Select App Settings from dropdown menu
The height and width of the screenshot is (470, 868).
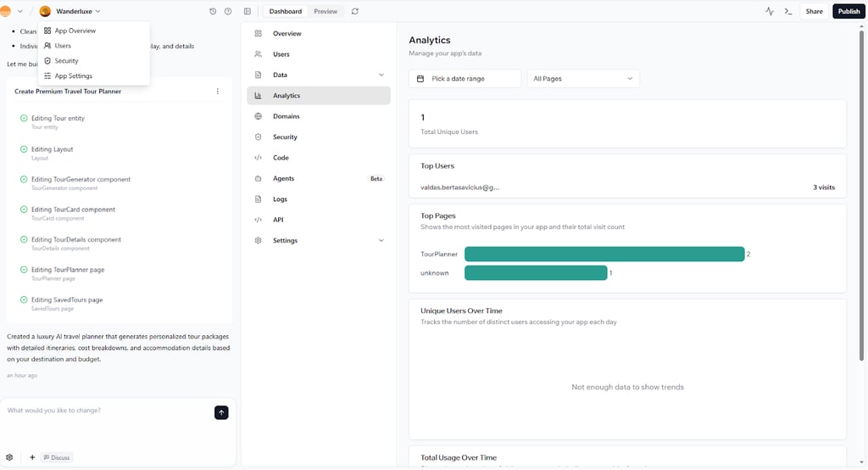93,76
